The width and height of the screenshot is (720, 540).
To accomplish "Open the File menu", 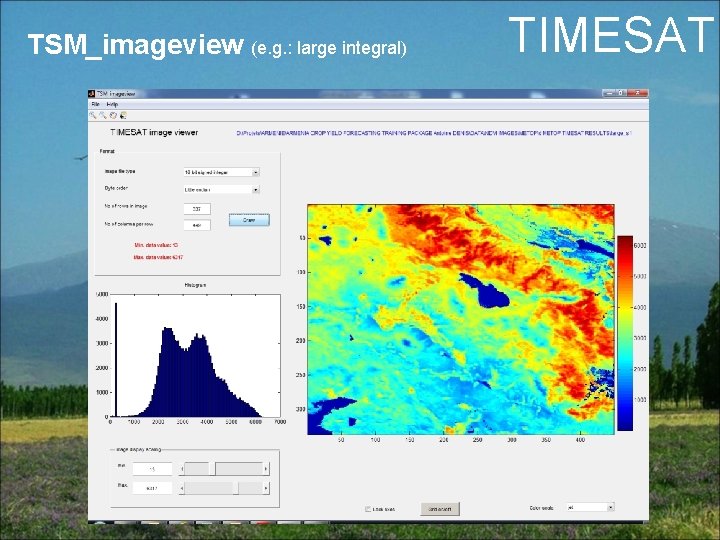I will coord(95,104).
